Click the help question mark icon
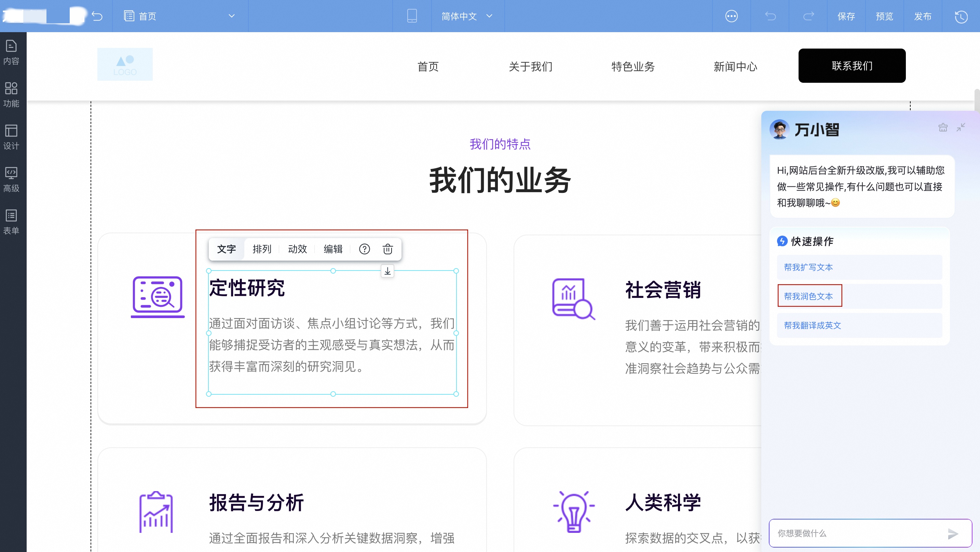This screenshot has height=552, width=980. (364, 249)
